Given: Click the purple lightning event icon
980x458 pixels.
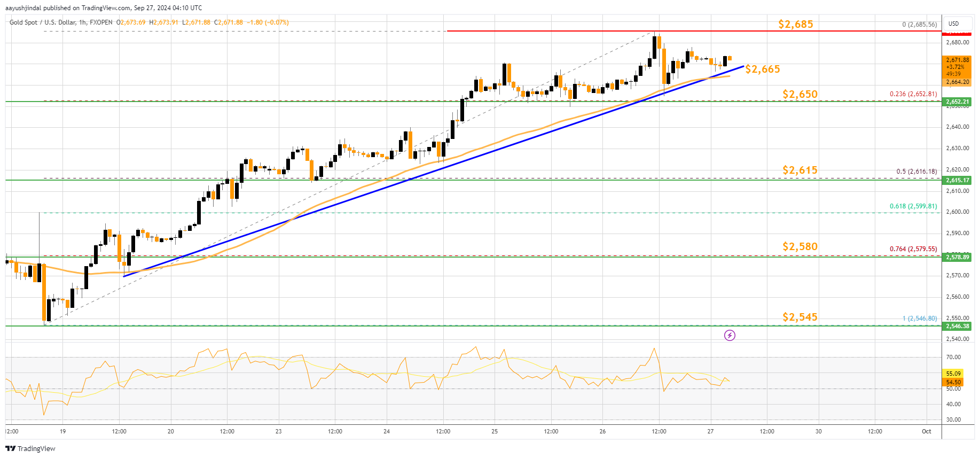Looking at the screenshot, I should 730,336.
